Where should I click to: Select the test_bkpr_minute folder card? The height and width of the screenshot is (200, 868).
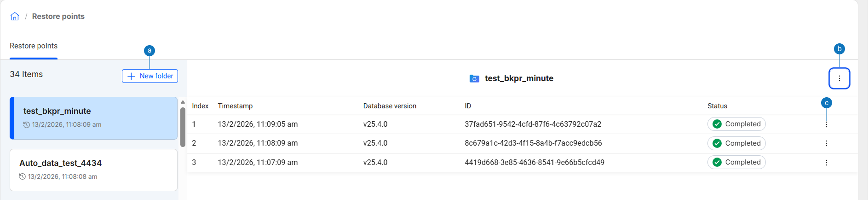(93, 118)
